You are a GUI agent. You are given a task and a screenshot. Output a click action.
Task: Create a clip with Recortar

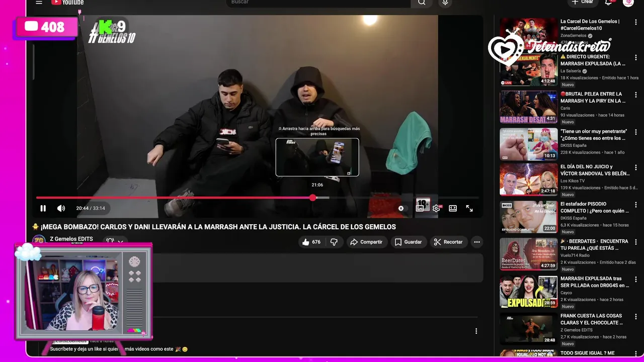click(x=448, y=242)
